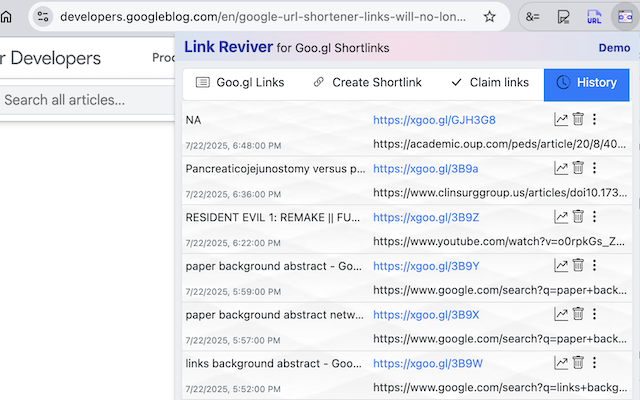Select the History tab
This screenshot has height=400, width=640.
[x=587, y=82]
